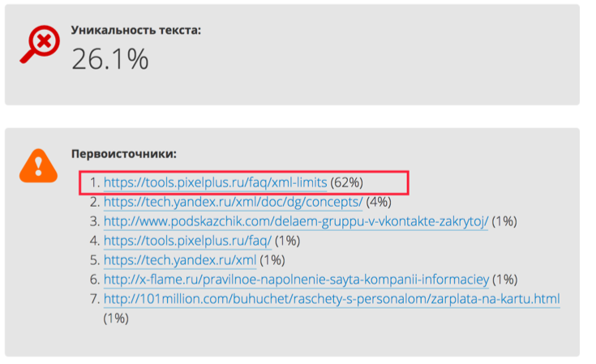This screenshot has height=364, width=596.
Task: Click the (1%) under 101million.com link
Action: coord(116,319)
